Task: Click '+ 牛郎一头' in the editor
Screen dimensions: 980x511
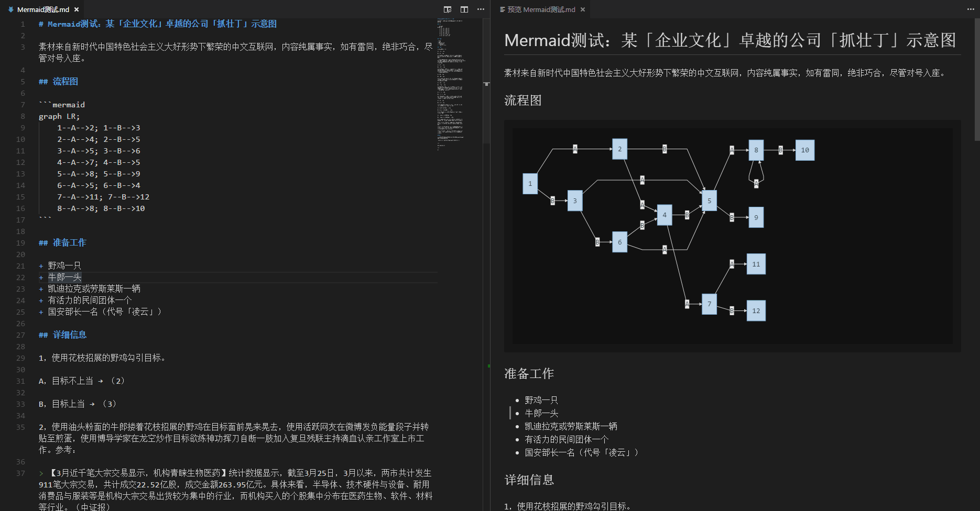Action: [x=60, y=277]
